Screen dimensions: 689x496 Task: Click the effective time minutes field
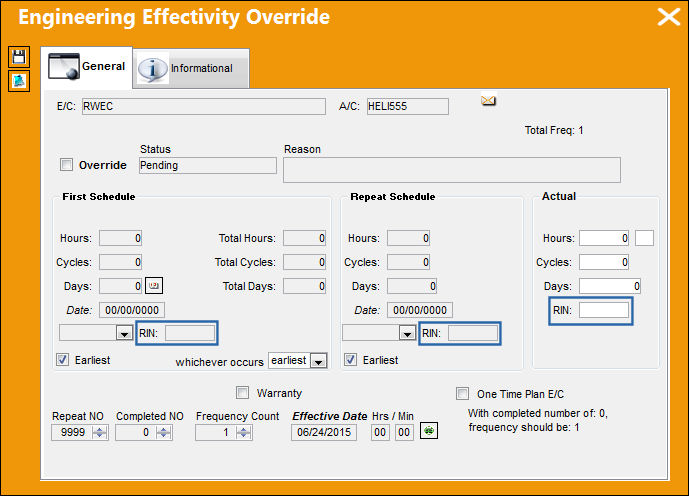pyautogui.click(x=404, y=432)
